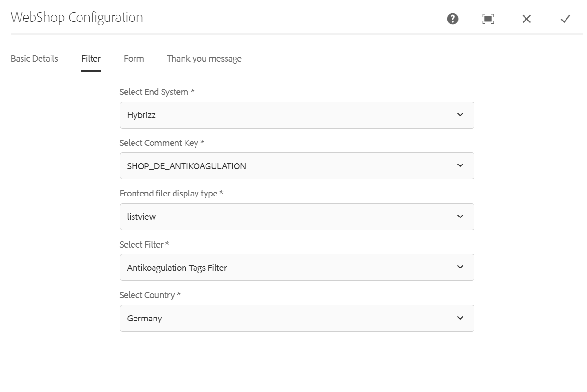The height and width of the screenshot is (392, 587).
Task: Expand the listview display type dropdown
Action: (297, 217)
